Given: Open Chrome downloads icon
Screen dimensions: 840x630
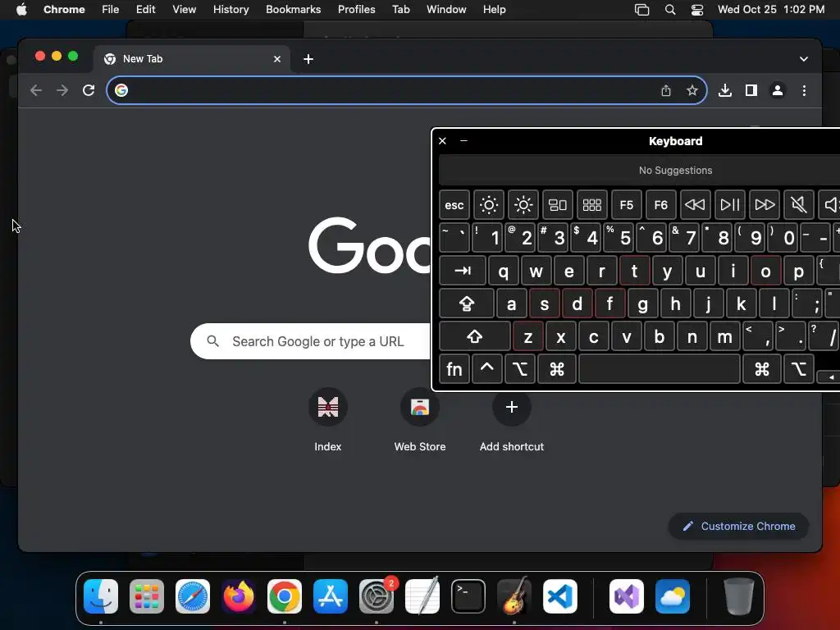Looking at the screenshot, I should pos(725,90).
